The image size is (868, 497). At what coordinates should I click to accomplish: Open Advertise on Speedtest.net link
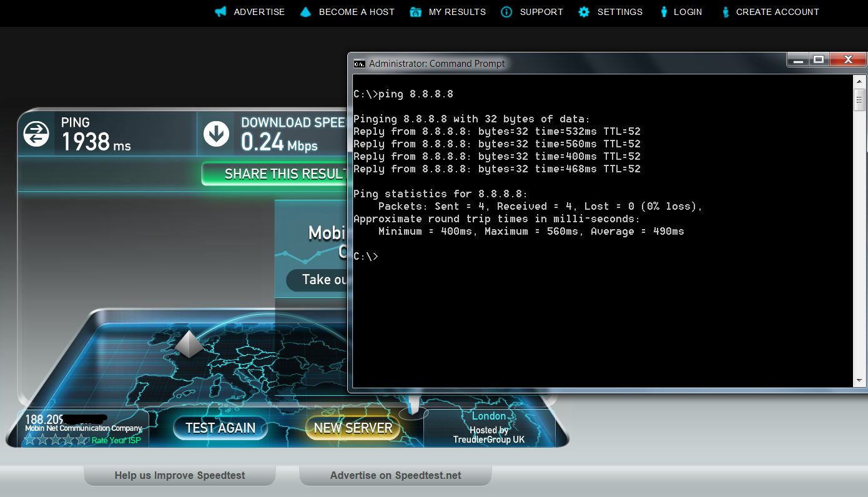point(396,475)
